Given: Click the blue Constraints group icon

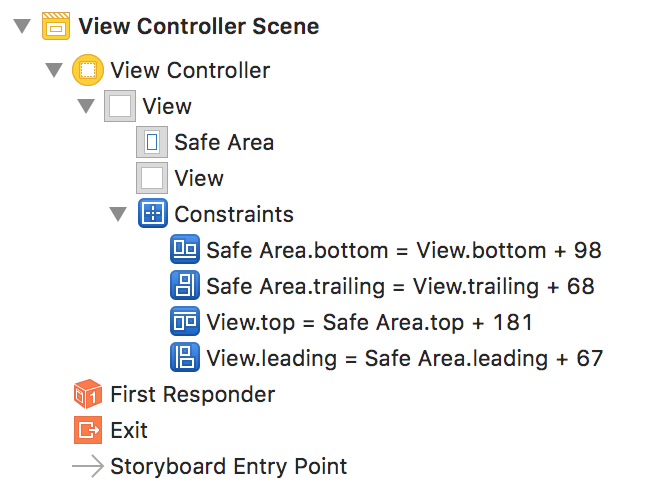Looking at the screenshot, I should click(x=153, y=213).
